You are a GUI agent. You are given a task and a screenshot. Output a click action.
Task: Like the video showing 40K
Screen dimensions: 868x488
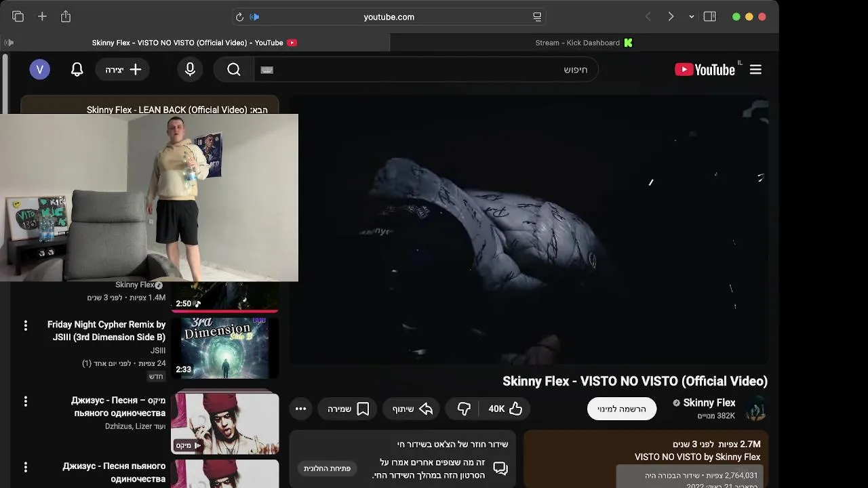click(x=505, y=409)
